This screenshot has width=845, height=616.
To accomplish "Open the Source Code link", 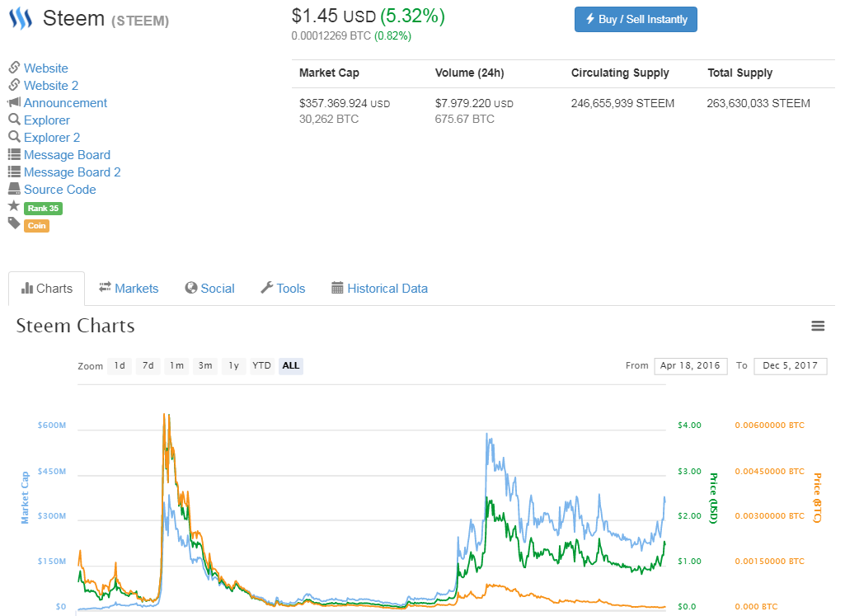I will [x=60, y=189].
